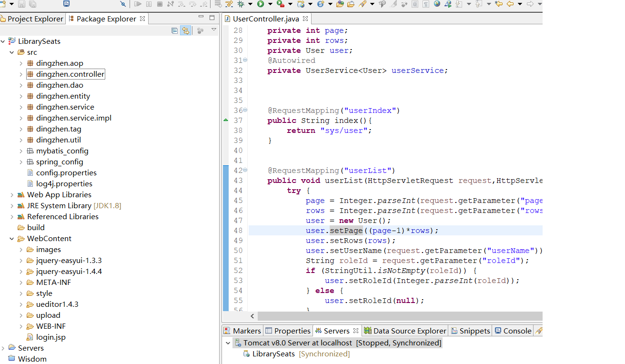The image size is (625, 364).
Task: Click the Step Into icon
Action: tap(181, 4)
